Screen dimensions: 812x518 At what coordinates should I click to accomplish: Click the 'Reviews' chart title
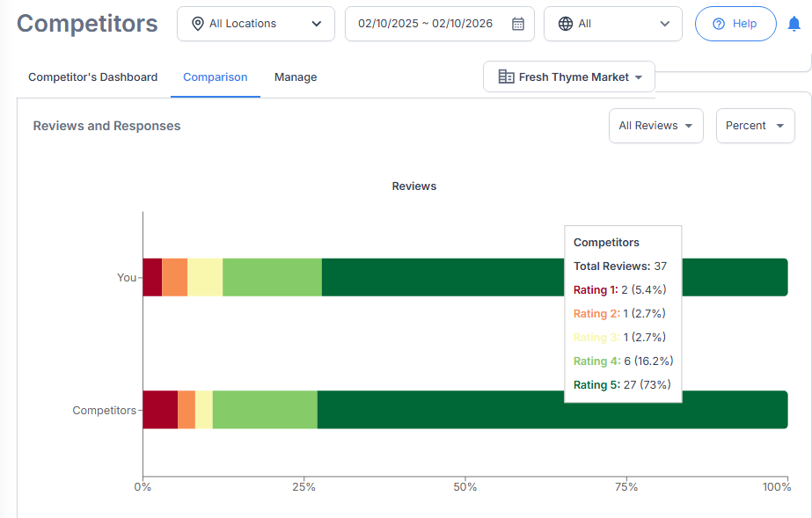(x=414, y=186)
